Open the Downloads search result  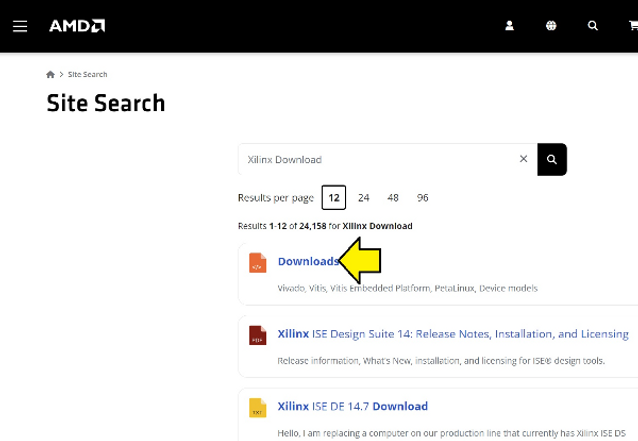[308, 261]
